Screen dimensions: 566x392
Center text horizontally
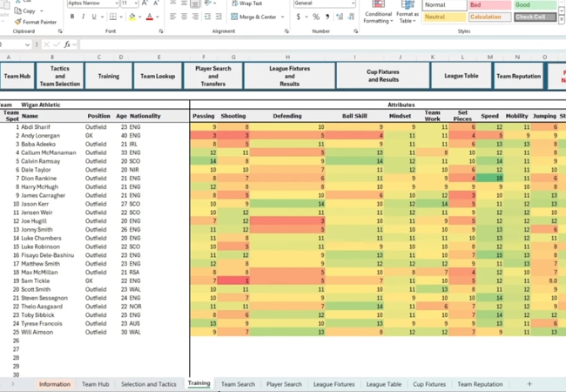[x=184, y=17]
